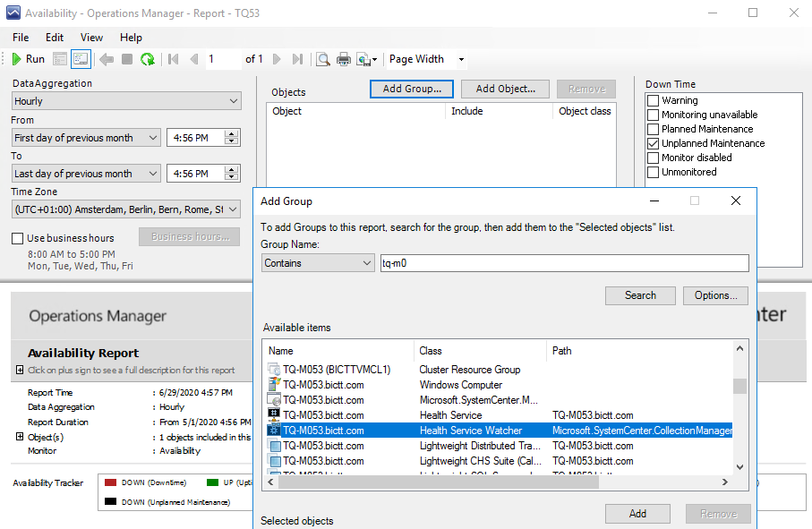Image resolution: width=812 pixels, height=529 pixels.
Task: Go to next page icon
Action: (277, 59)
